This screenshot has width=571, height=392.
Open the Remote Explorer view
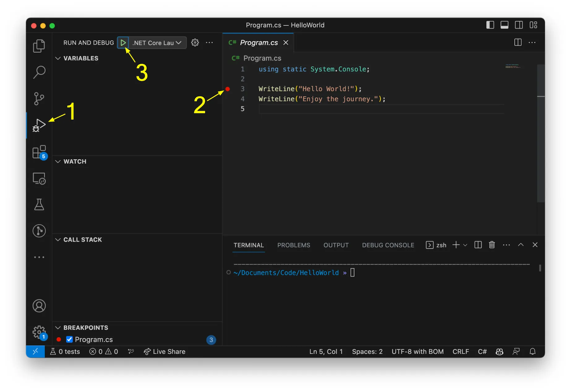pyautogui.click(x=39, y=179)
